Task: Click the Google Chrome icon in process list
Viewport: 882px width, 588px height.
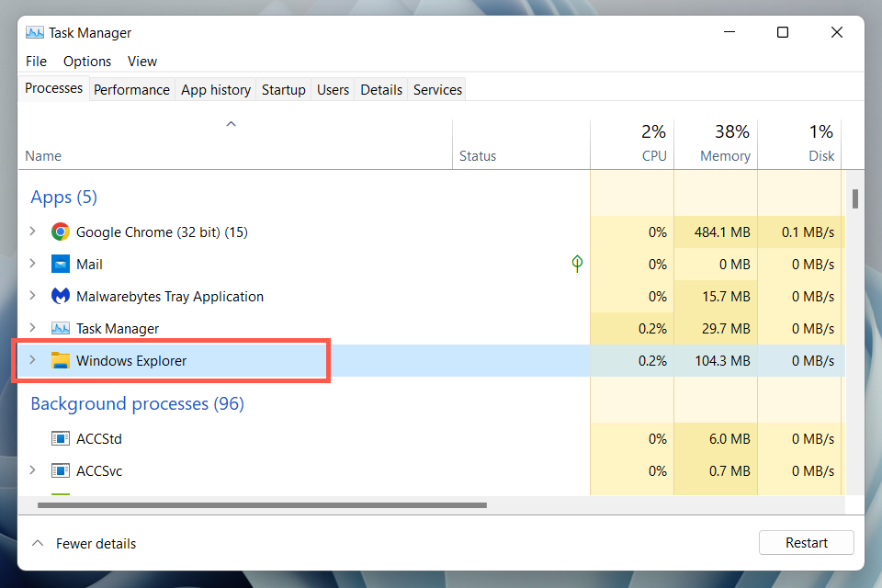Action: 61,232
